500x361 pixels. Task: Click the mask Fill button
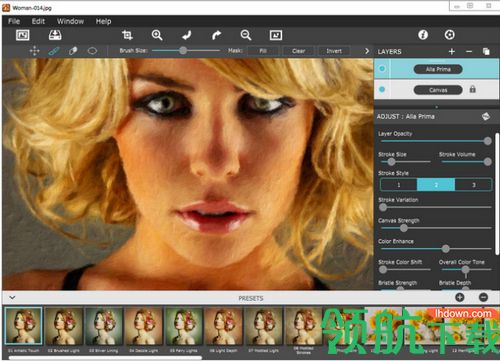click(263, 51)
